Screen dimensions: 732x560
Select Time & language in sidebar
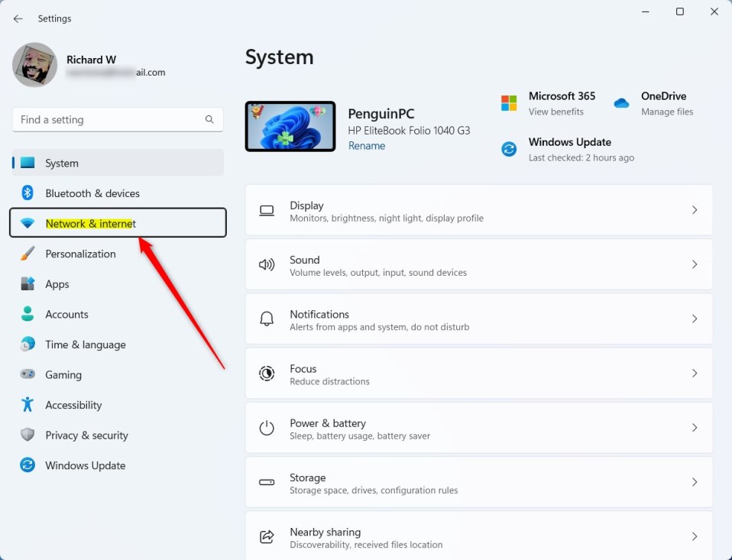point(85,345)
